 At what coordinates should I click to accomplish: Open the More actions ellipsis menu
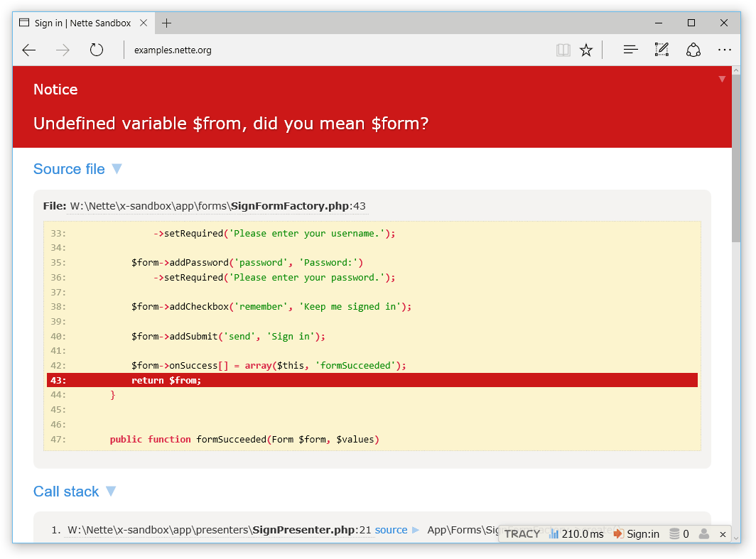pos(724,50)
